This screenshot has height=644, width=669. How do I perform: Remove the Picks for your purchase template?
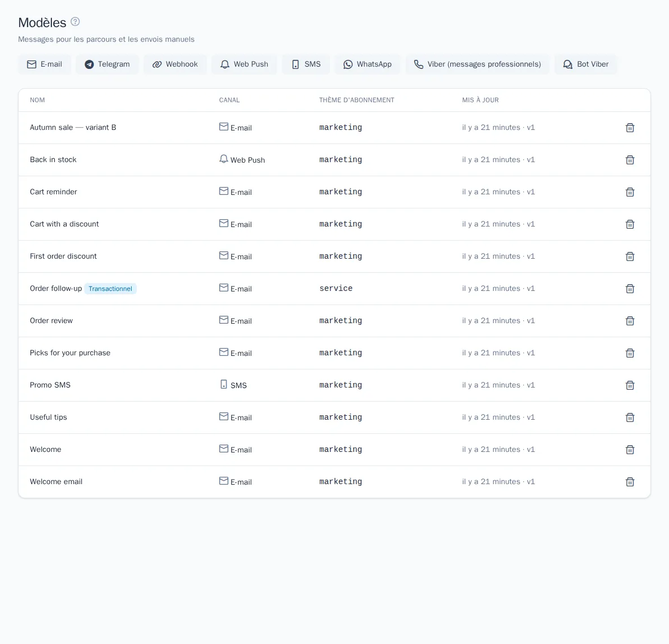pyautogui.click(x=630, y=353)
